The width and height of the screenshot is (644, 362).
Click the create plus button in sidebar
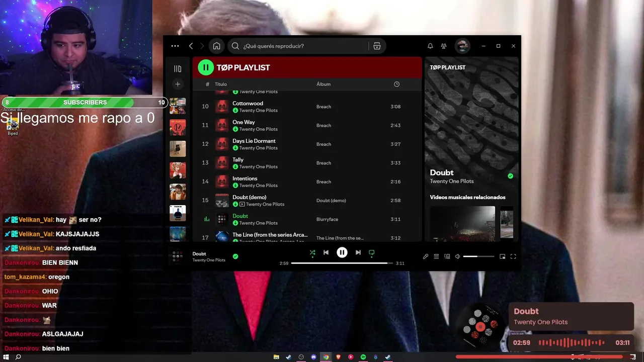pyautogui.click(x=178, y=84)
